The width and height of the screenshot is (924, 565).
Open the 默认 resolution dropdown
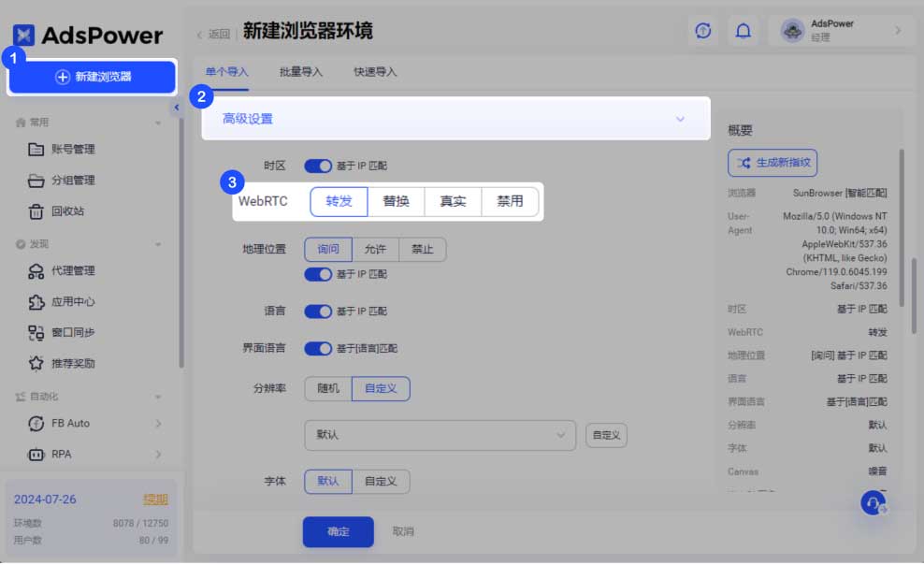[440, 435]
